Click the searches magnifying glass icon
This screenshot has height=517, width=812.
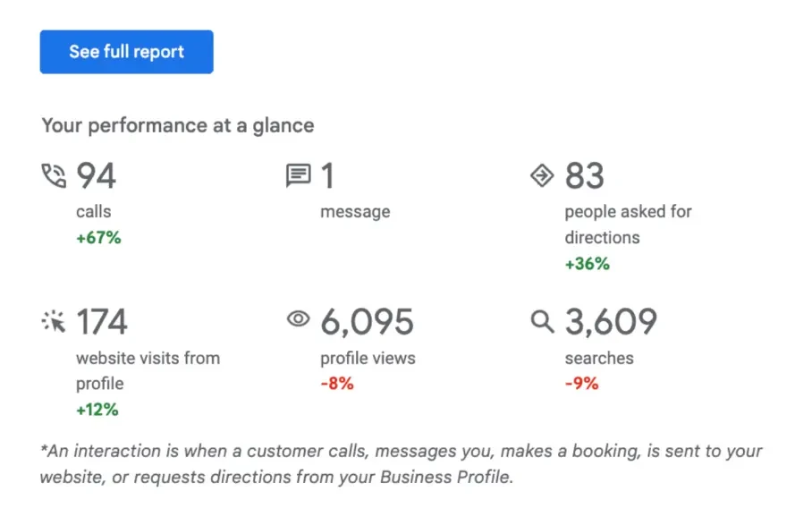(542, 321)
